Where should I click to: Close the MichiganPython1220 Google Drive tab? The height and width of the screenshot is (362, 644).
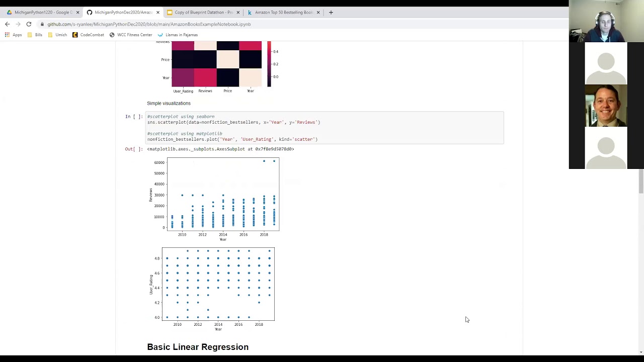click(x=77, y=12)
